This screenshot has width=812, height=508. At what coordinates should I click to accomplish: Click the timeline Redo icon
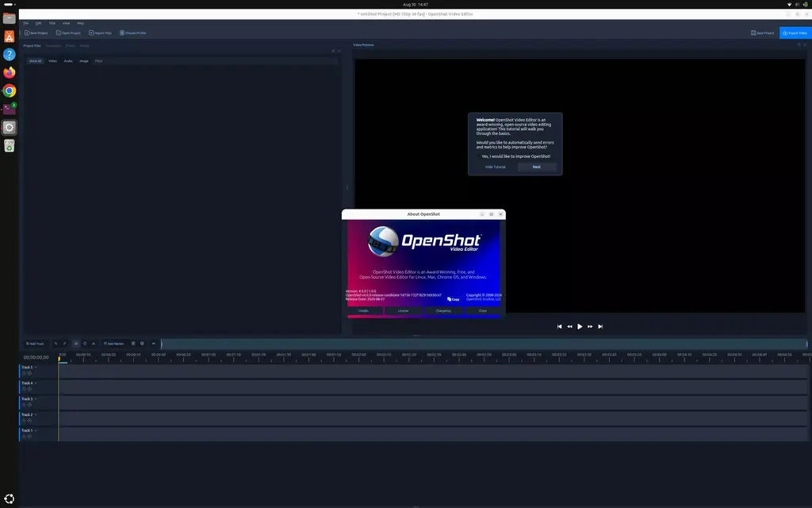65,344
